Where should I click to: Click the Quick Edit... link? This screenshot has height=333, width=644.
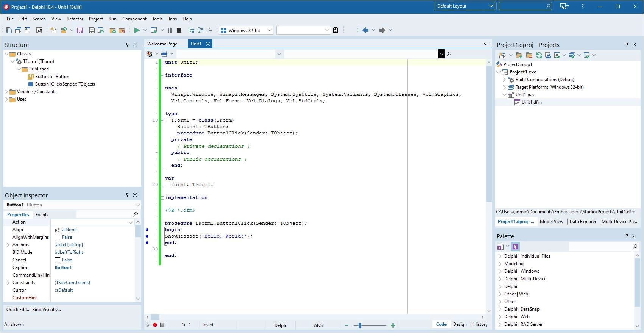(x=18, y=310)
